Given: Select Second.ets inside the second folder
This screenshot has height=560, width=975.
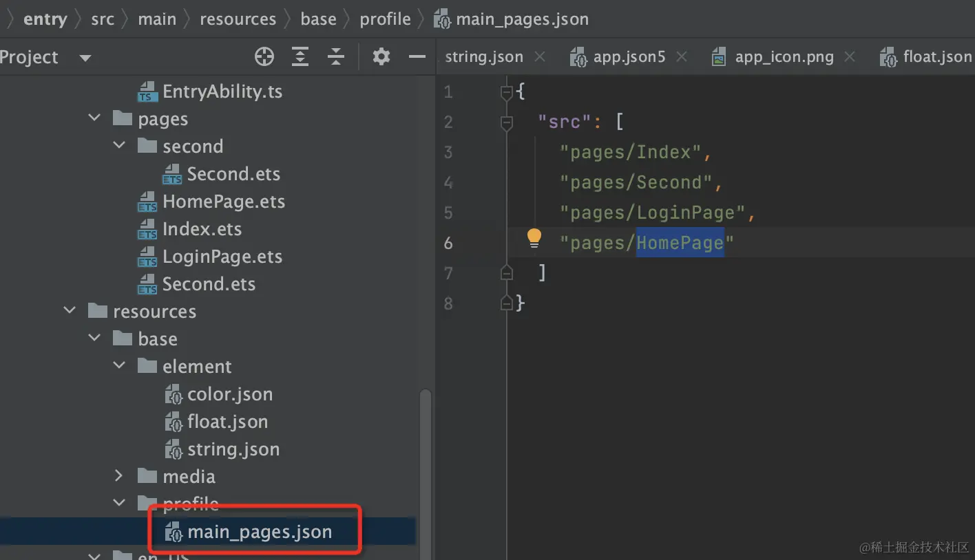Looking at the screenshot, I should point(233,174).
